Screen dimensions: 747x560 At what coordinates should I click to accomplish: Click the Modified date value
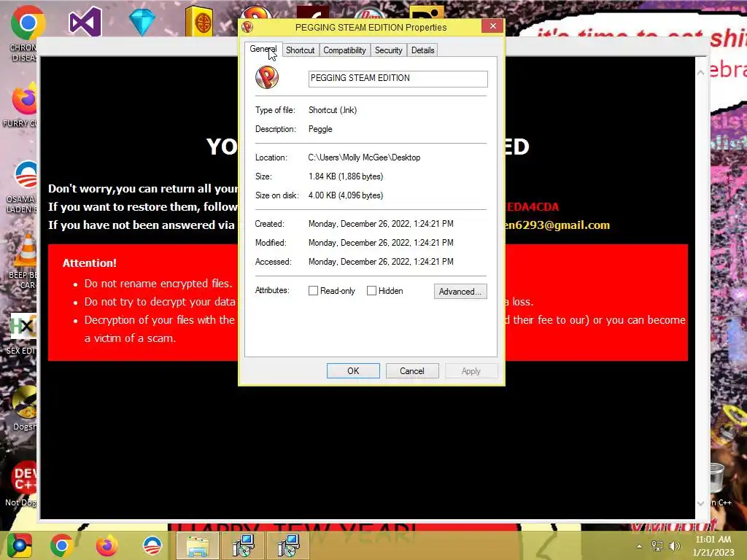click(381, 243)
